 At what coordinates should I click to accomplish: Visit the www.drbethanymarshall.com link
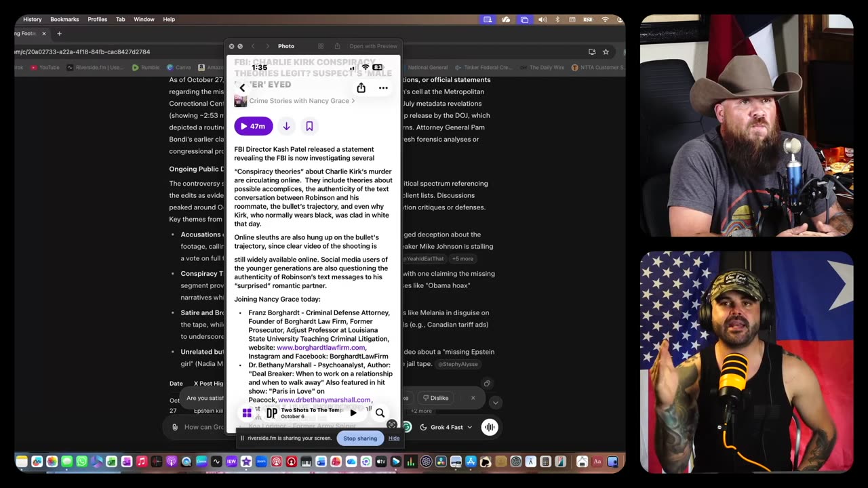[x=324, y=400]
